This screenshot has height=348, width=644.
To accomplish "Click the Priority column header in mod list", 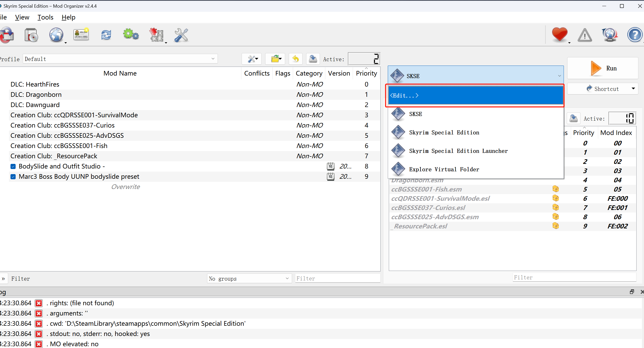I will [366, 73].
